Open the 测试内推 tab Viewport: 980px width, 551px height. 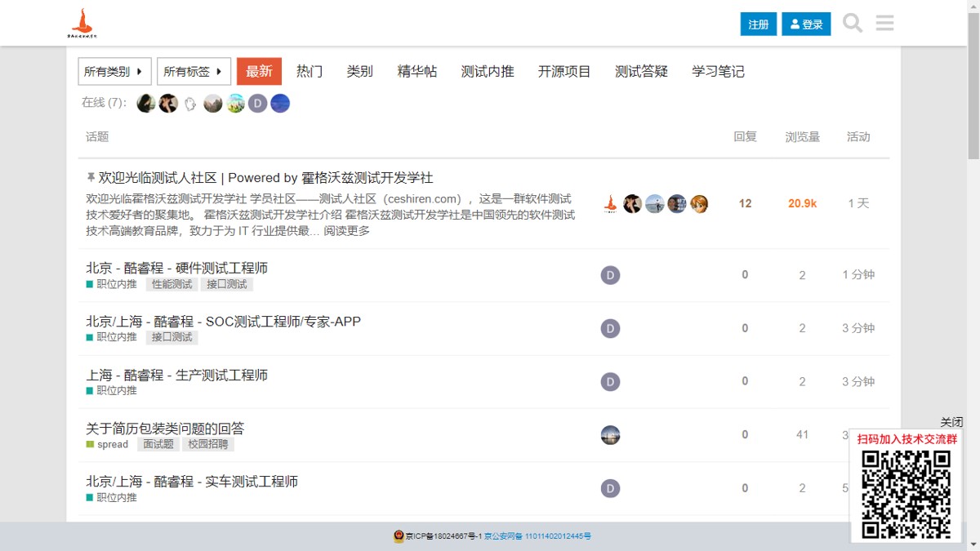[x=488, y=72]
